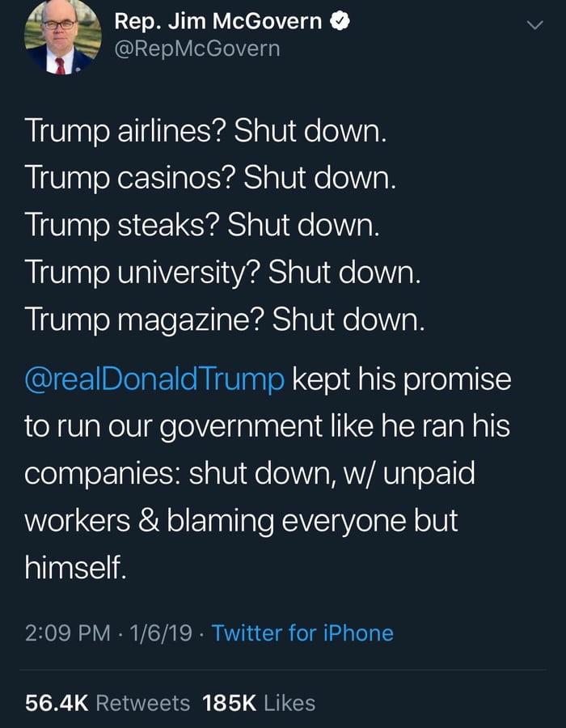Open the @realDonaldTrump mention
The width and height of the screenshot is (566, 728).
(155, 379)
